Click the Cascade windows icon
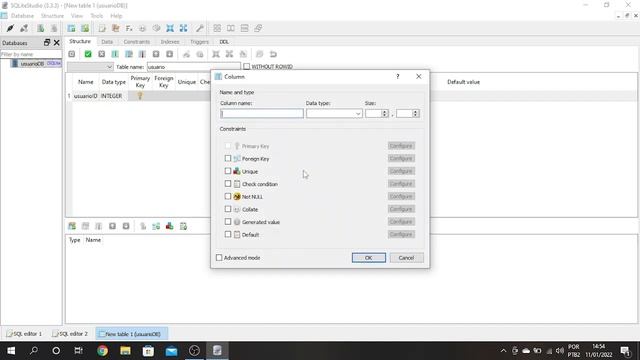 click(x=258, y=28)
